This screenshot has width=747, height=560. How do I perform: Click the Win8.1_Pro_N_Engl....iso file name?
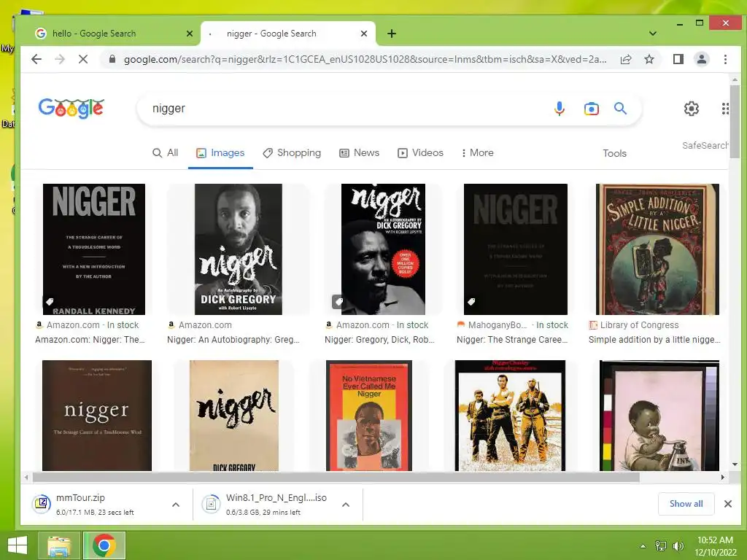click(x=276, y=497)
